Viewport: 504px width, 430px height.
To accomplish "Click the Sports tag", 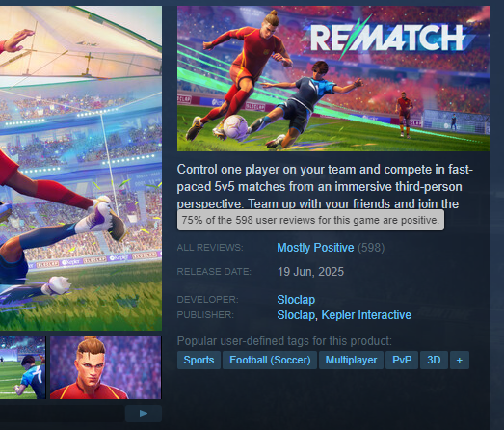I will [199, 360].
